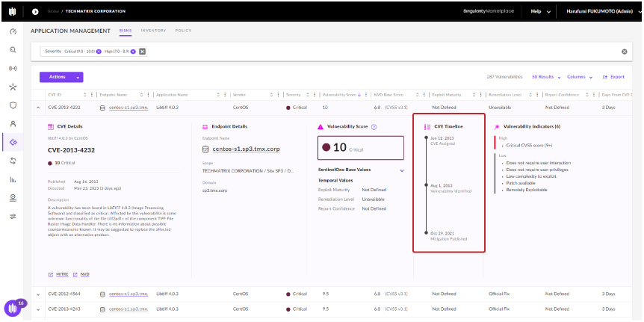Click the Global breadcrumb
The height and width of the screenshot is (322, 644).
[x=53, y=11]
